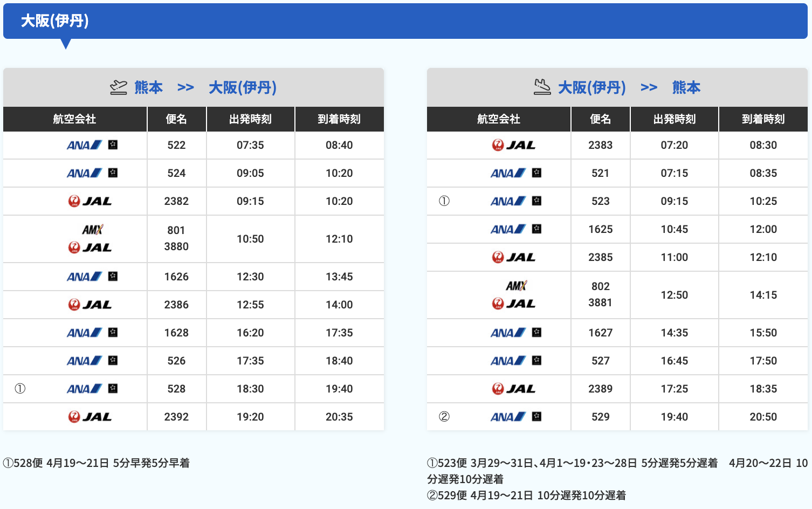This screenshot has height=509, width=812.
Task: Click the ANA logo in flight 1625 row
Action: click(508, 229)
